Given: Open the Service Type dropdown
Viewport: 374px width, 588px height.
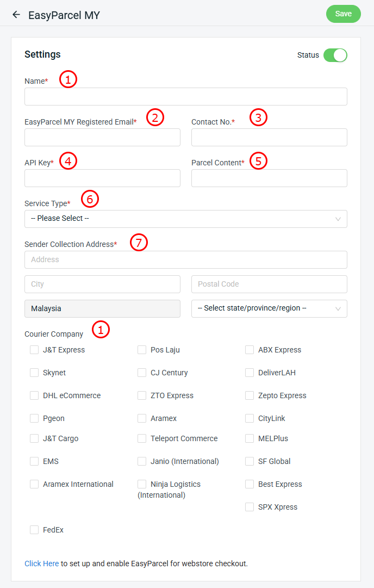Looking at the screenshot, I should click(x=185, y=219).
